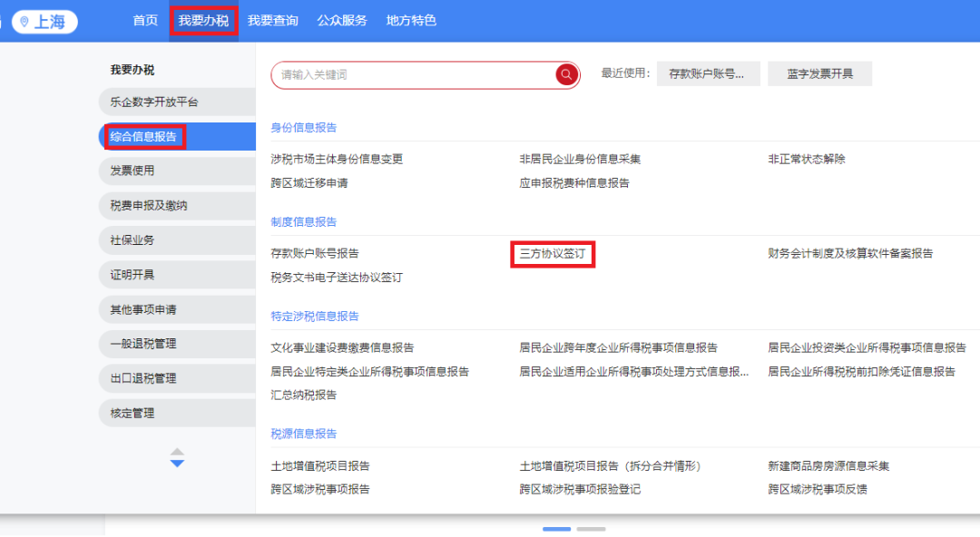Open the 我要查询 top menu
This screenshot has height=537, width=980.
(273, 20)
